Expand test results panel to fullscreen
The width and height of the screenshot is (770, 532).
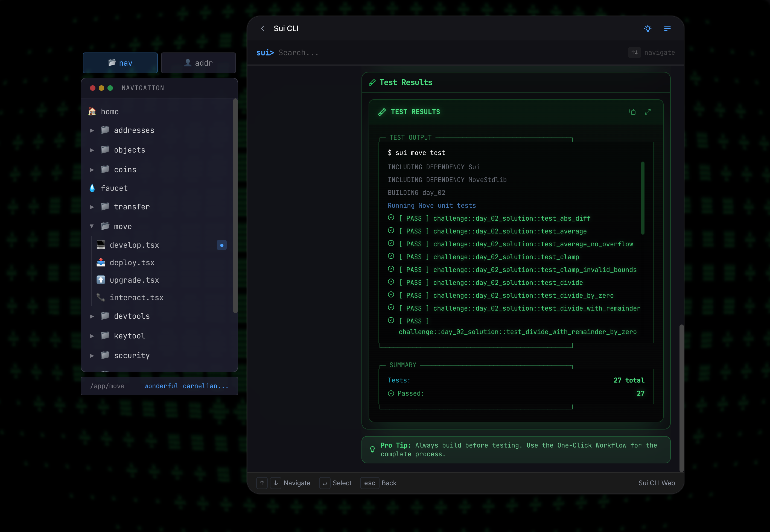647,112
